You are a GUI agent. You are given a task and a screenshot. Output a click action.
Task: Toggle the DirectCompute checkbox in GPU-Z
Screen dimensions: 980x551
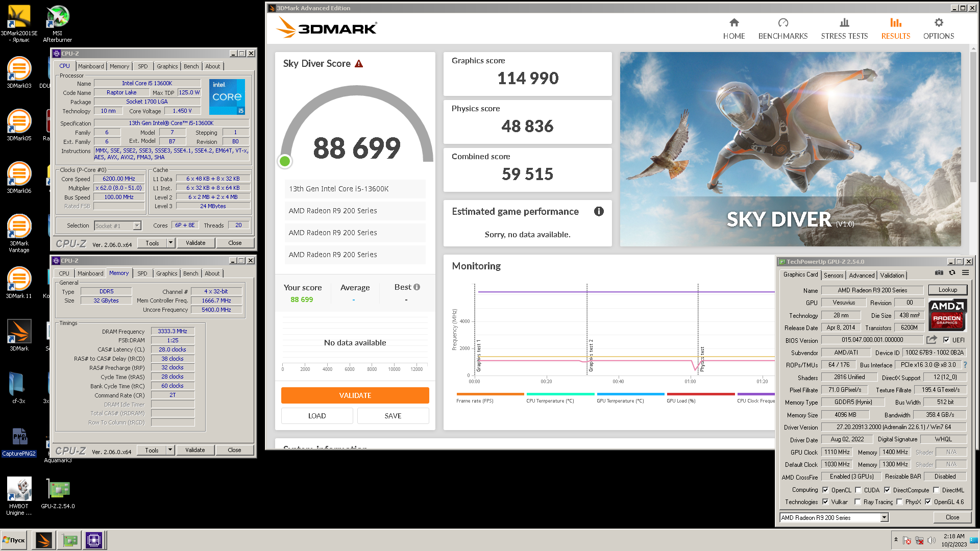coord(887,490)
